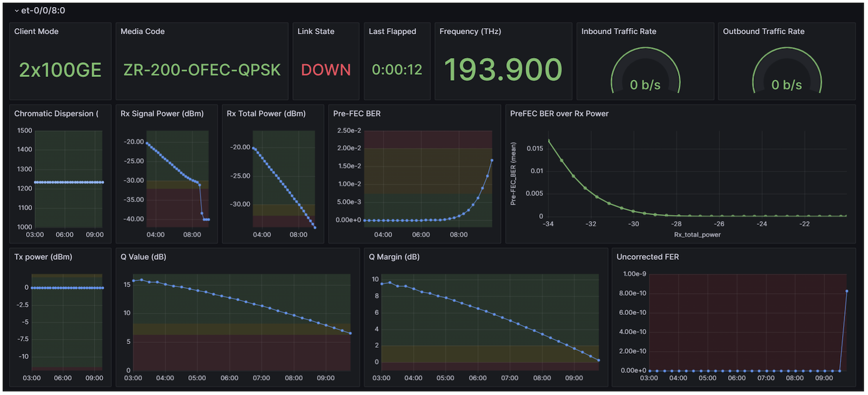Image resolution: width=868 pixels, height=395 pixels.
Task: Click the final data point in Pre-FEC BER chart
Action: click(492, 160)
